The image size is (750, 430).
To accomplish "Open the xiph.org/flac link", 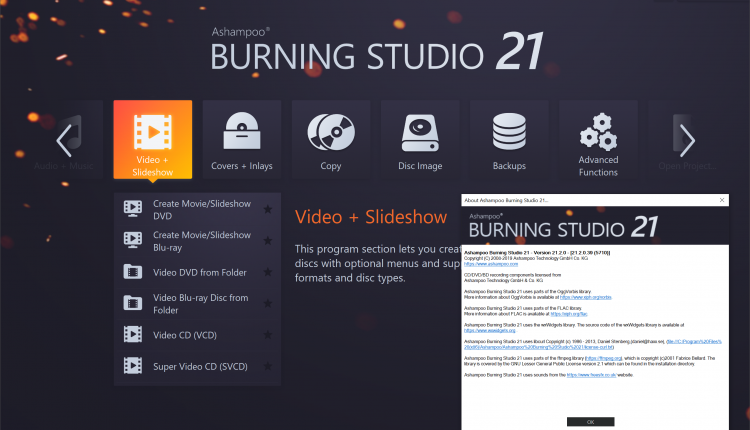I will point(569,314).
